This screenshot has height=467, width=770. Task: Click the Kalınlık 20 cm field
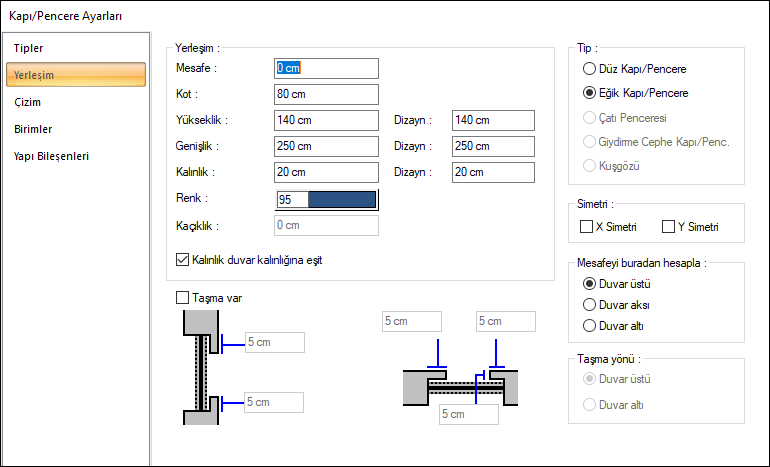click(326, 172)
